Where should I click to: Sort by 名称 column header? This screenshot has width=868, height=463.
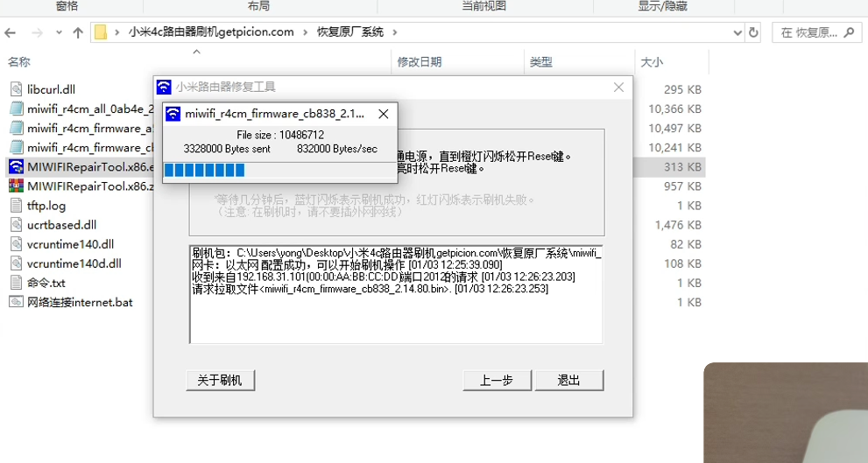(18, 62)
